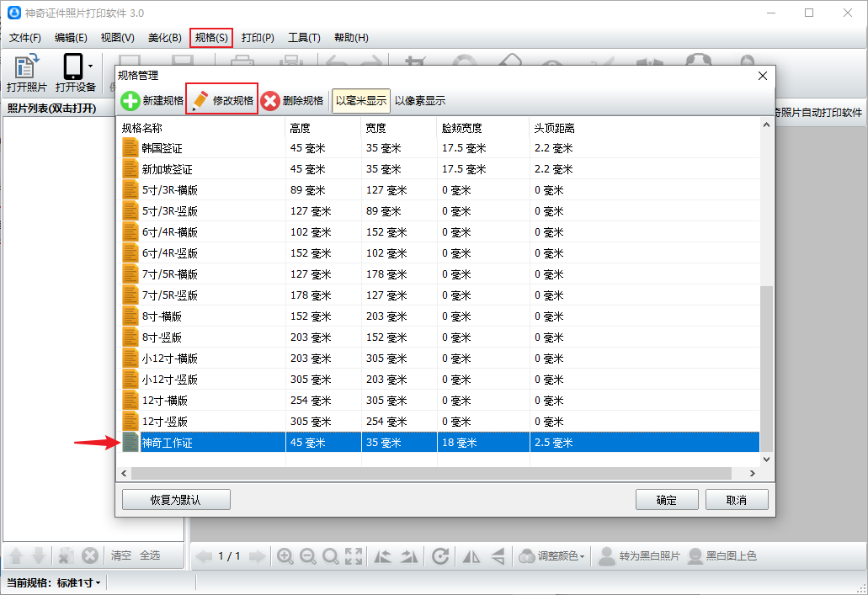Switch to 以毫米显示 display mode
Screen dimensions: 868x595
pos(361,101)
